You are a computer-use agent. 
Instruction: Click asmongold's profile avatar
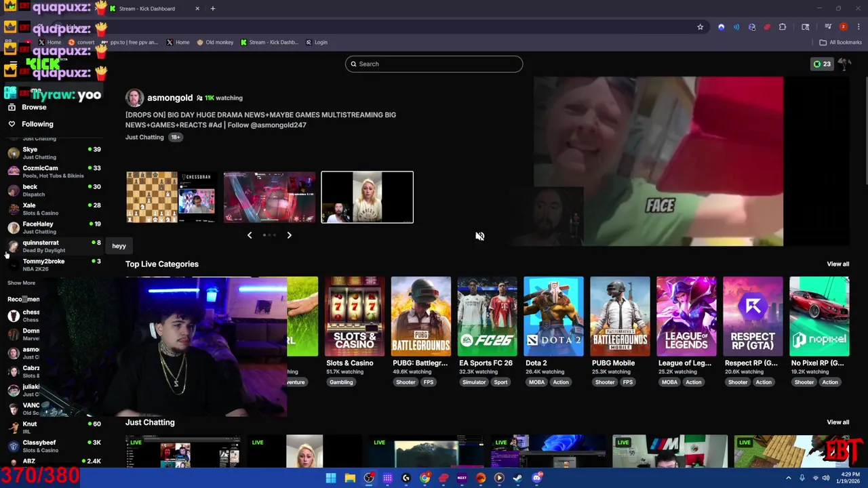point(134,98)
